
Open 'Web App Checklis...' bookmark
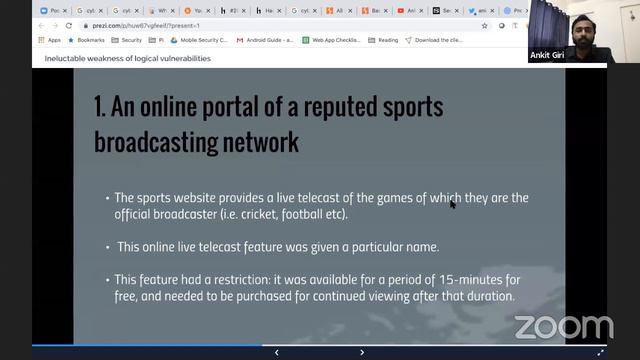point(331,40)
